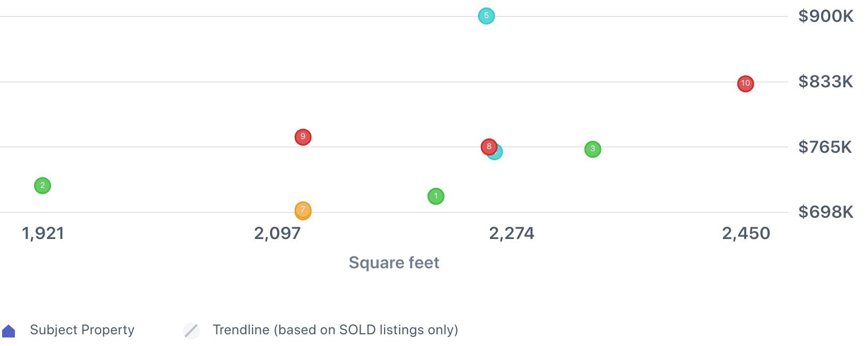Screen dimensions: 868x346
Task: Click the teal marker numbered 5
Action: tap(486, 16)
